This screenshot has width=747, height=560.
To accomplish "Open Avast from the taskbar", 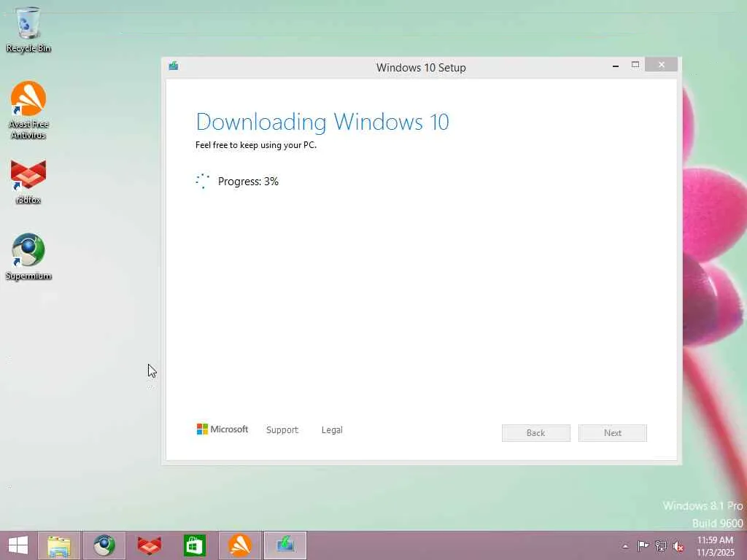I will tap(239, 545).
